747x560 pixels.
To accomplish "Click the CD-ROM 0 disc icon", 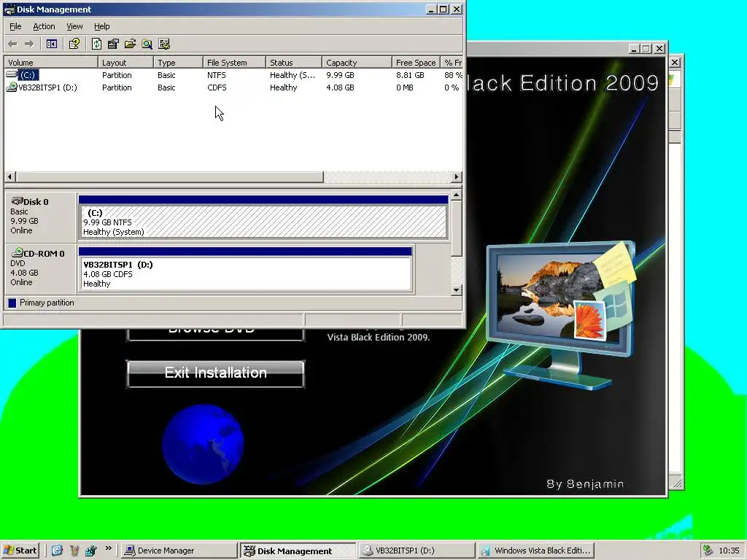I will click(18, 252).
